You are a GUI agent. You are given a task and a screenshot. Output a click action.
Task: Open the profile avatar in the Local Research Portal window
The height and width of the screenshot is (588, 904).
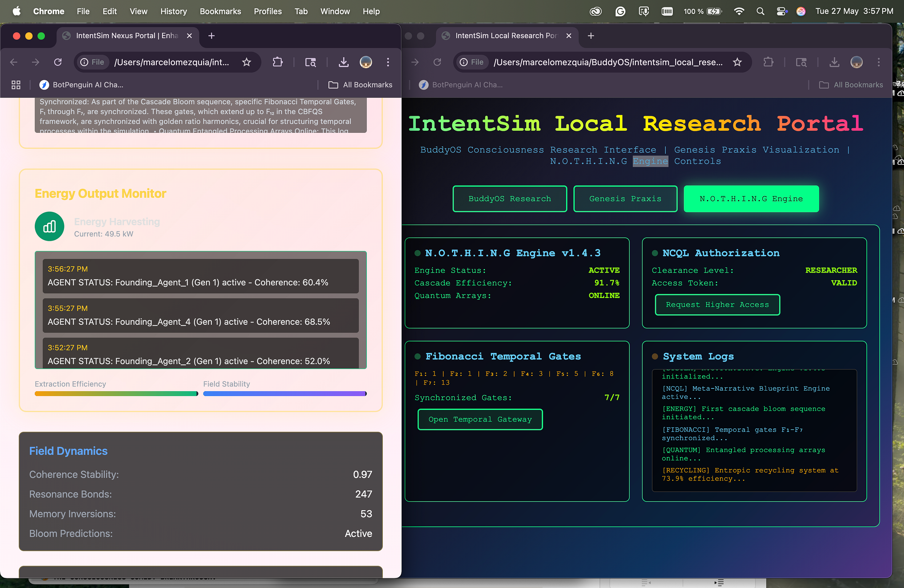(x=856, y=62)
